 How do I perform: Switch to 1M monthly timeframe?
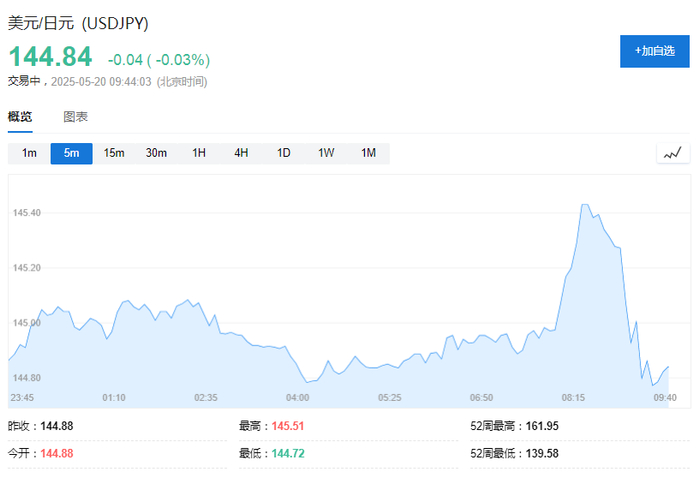(x=368, y=153)
